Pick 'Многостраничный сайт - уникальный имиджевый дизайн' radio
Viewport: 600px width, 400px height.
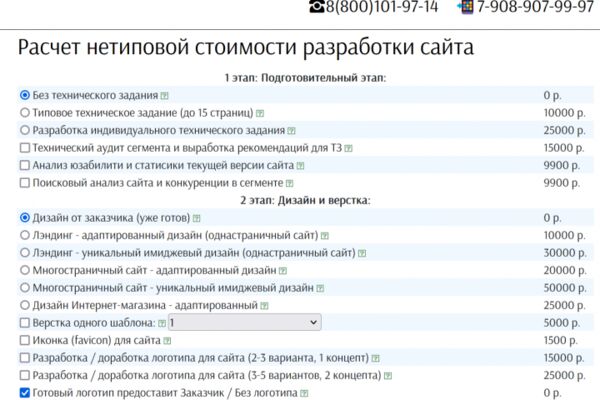(x=25, y=287)
